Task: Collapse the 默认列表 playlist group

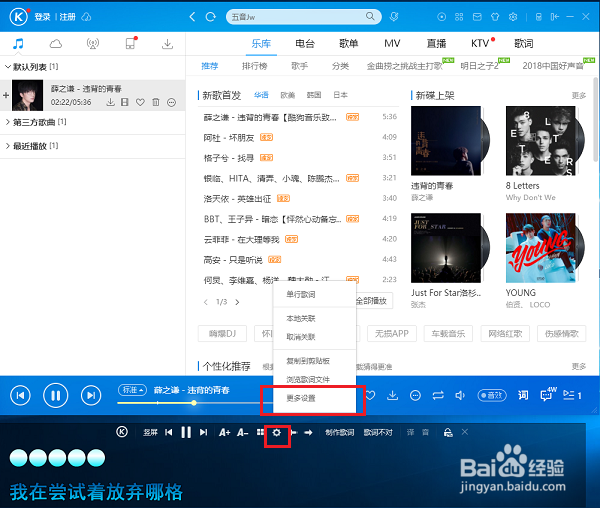Action: (x=7, y=67)
